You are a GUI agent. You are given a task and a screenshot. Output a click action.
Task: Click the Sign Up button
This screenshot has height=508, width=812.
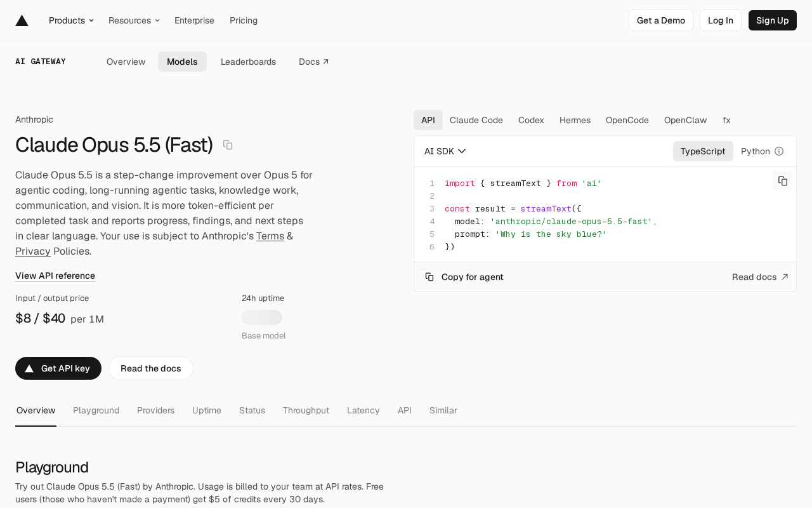[773, 20]
